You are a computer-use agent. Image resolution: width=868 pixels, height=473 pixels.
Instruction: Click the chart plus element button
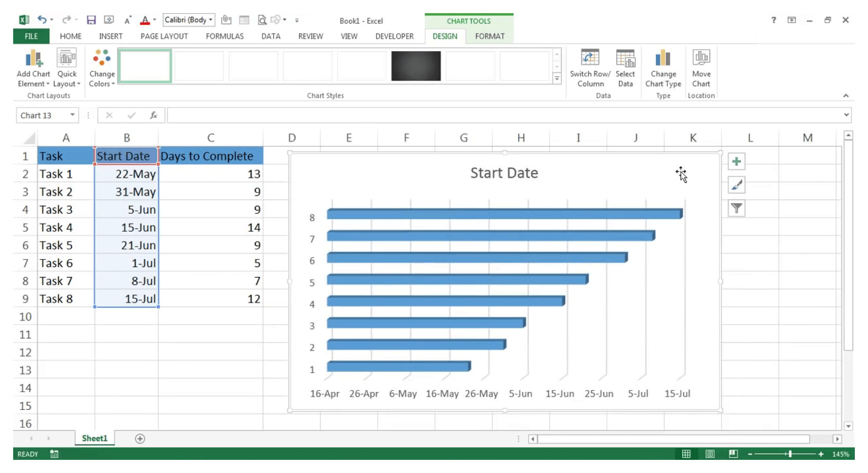pyautogui.click(x=736, y=162)
